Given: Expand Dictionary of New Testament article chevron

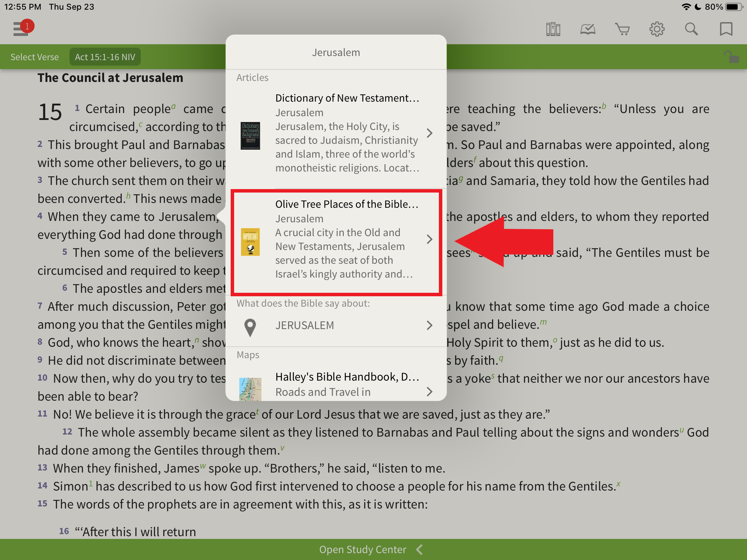Looking at the screenshot, I should pos(430,133).
